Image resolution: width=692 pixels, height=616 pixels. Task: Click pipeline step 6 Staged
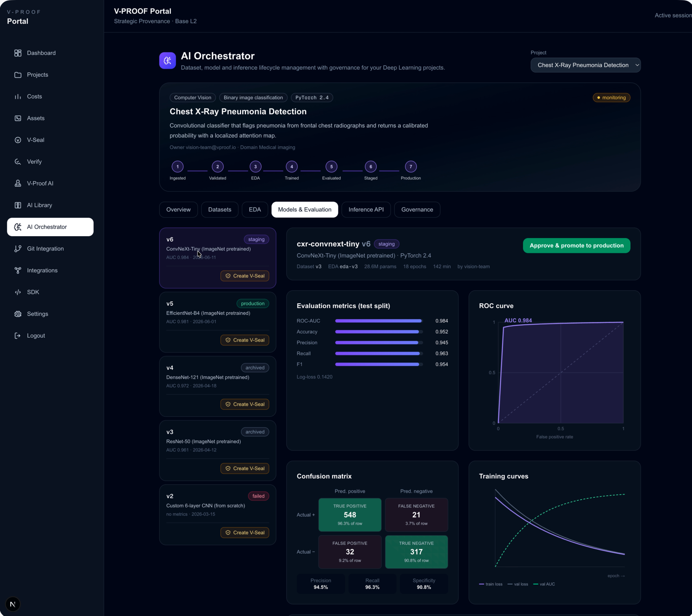pos(371,167)
